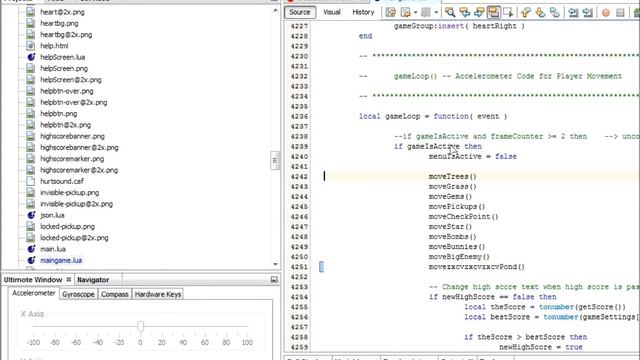The height and width of the screenshot is (360, 640).
Task: Click the Last Edit toolbar icon
Action: click(x=391, y=12)
